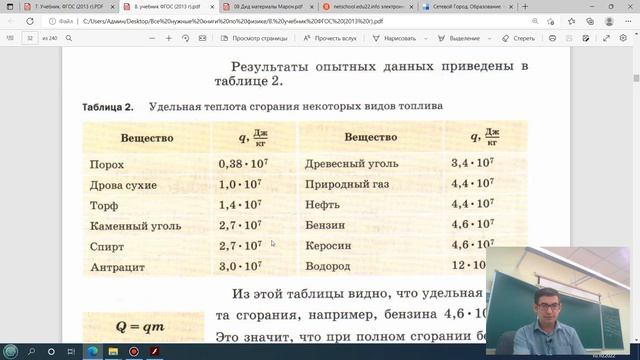Image resolution: width=640 pixels, height=360 pixels.
Task: Close the Дид материалы Марон tab
Action: point(312,7)
